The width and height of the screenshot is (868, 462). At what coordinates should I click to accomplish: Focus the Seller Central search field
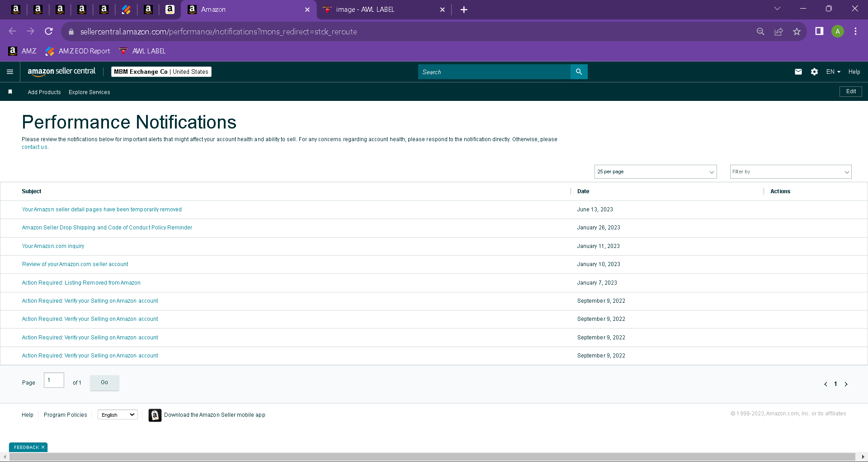pyautogui.click(x=494, y=71)
